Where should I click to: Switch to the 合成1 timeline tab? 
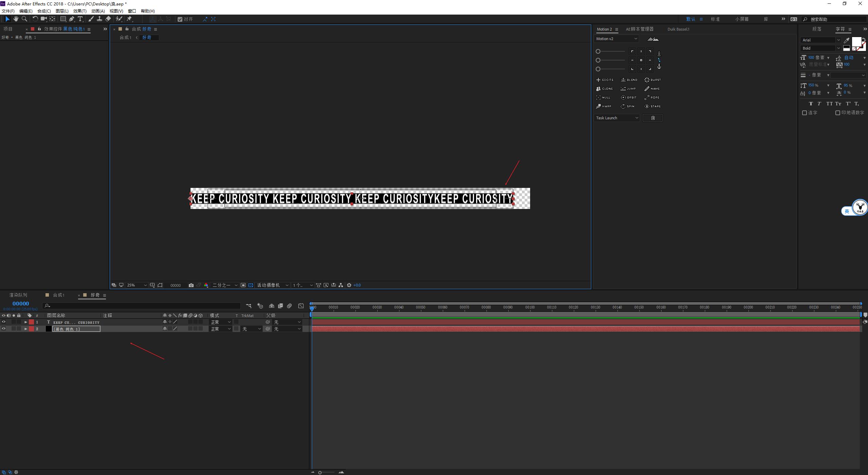(x=58, y=295)
